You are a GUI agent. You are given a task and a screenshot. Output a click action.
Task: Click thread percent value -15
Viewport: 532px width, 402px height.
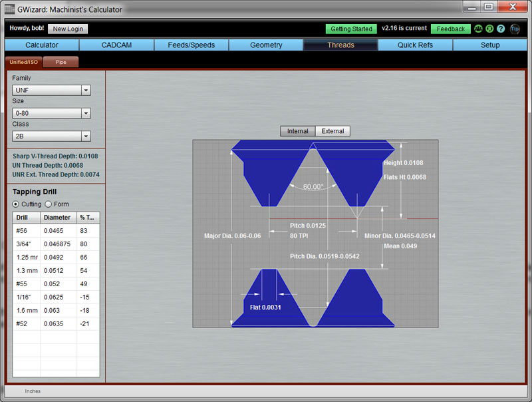coord(84,297)
